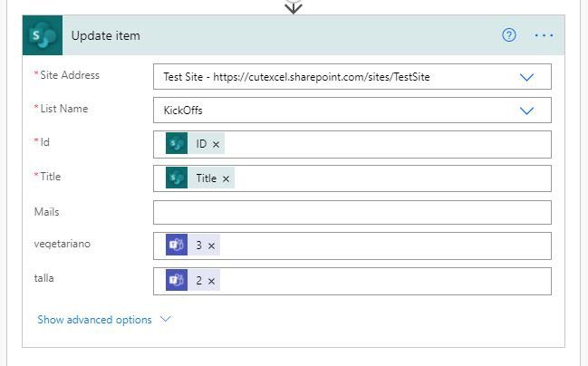
Task: Remove the token 3 from vegetariano field
Action: pos(211,246)
